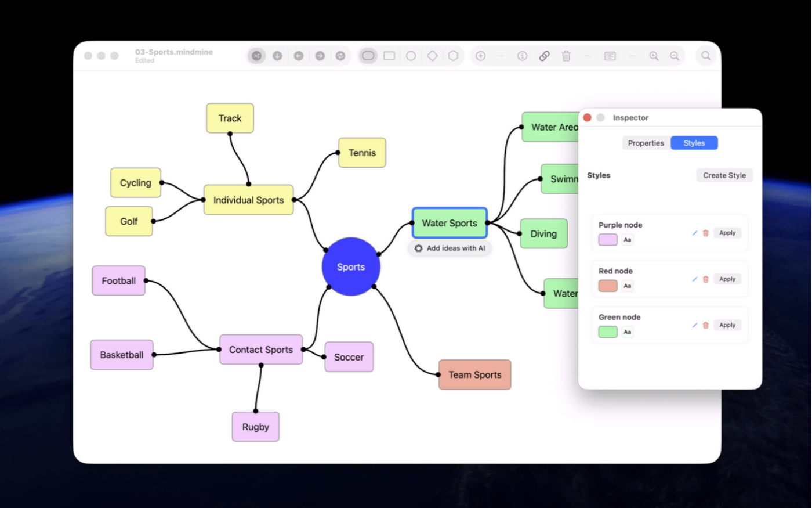Select the hexagon node shape
This screenshot has width=812, height=508.
[x=453, y=56]
